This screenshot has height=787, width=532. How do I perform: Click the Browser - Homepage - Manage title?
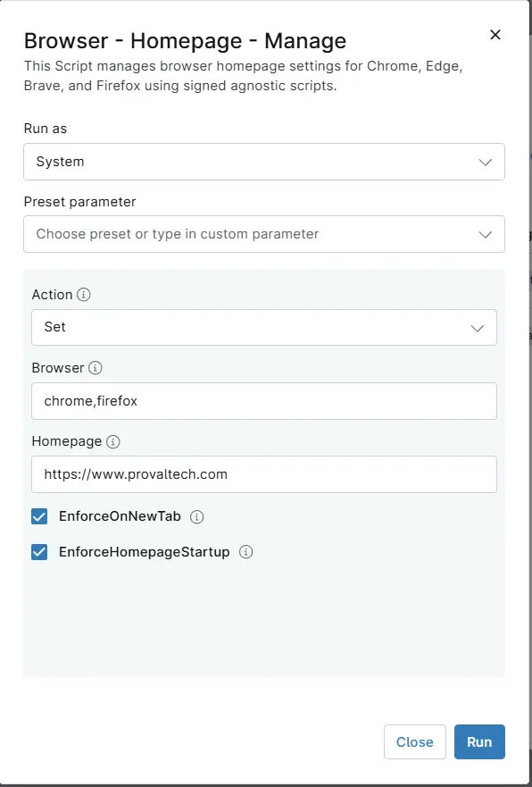tap(185, 41)
